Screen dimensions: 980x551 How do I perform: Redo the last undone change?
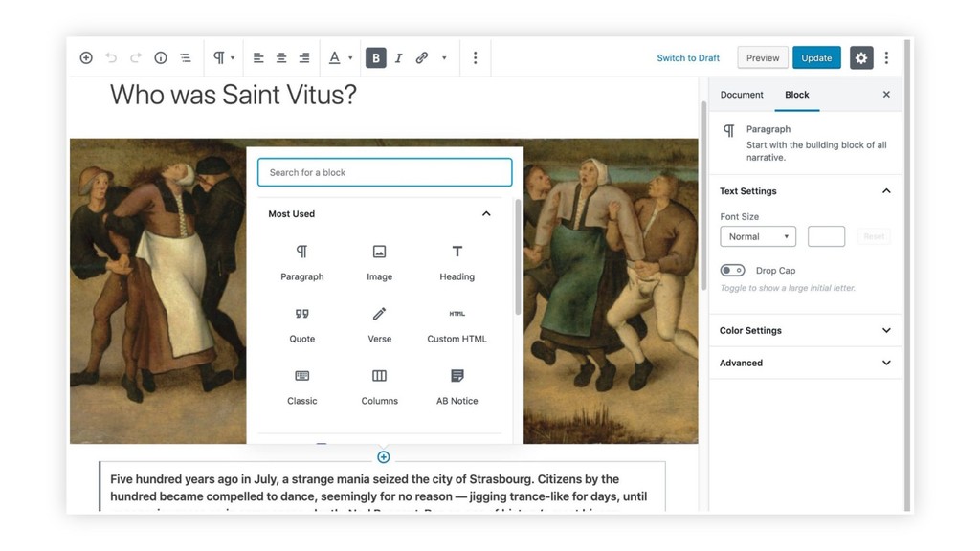[136, 57]
